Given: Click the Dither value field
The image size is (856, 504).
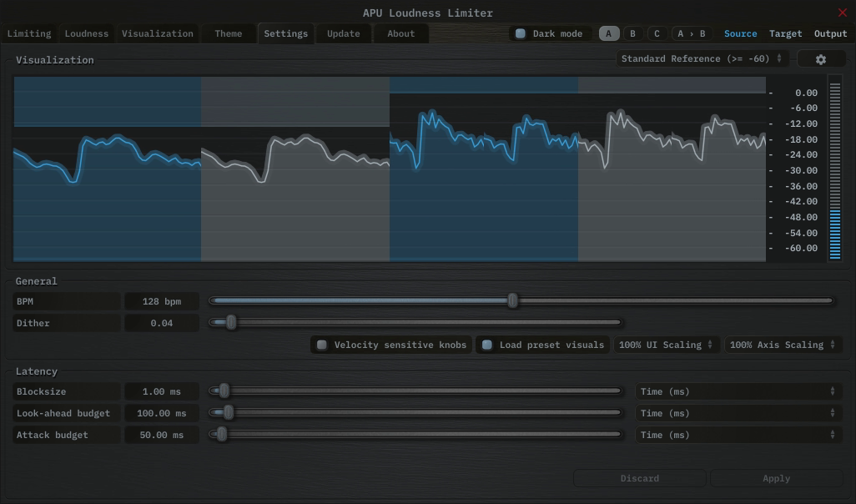Looking at the screenshot, I should [x=162, y=323].
